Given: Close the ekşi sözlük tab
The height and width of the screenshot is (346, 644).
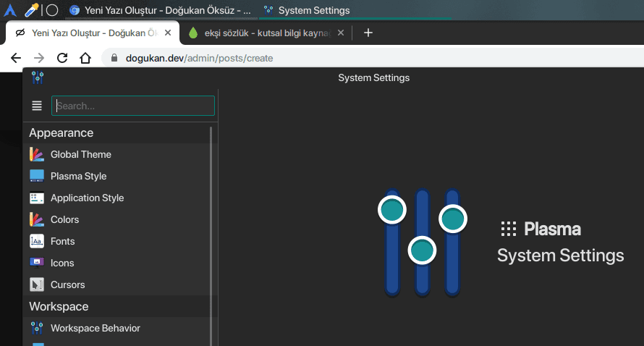Looking at the screenshot, I should click(x=341, y=33).
